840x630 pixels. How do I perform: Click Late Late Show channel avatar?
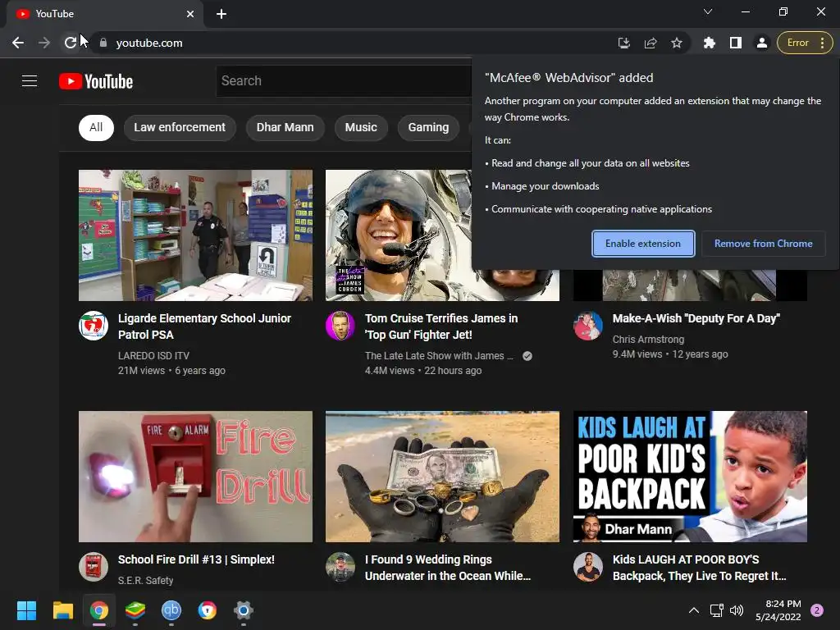[x=340, y=326]
